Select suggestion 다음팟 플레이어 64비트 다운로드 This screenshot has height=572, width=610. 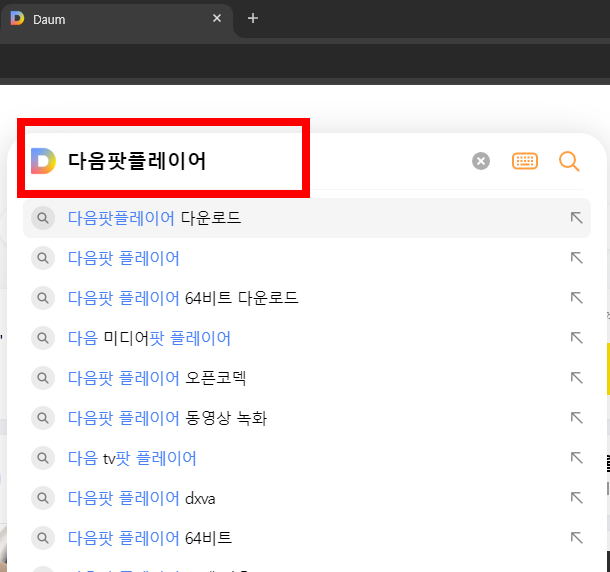tap(307, 298)
